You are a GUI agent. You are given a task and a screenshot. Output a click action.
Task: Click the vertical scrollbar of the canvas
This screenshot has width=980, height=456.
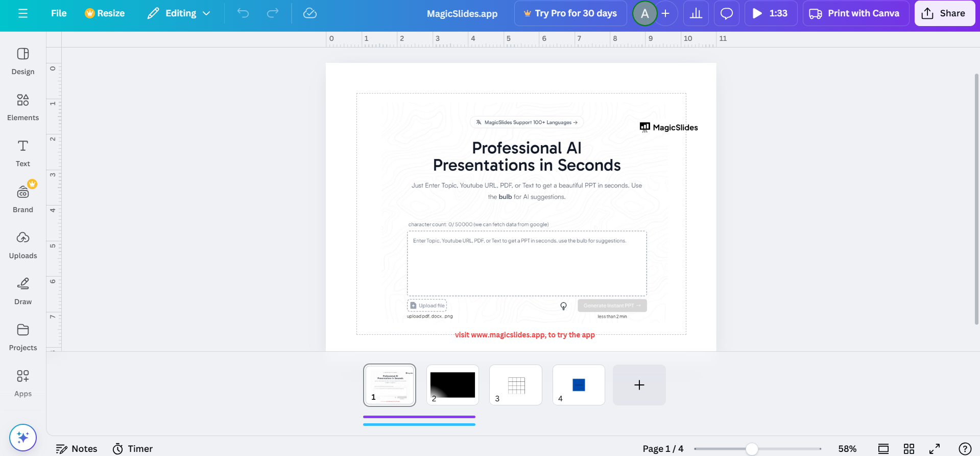pyautogui.click(x=976, y=199)
